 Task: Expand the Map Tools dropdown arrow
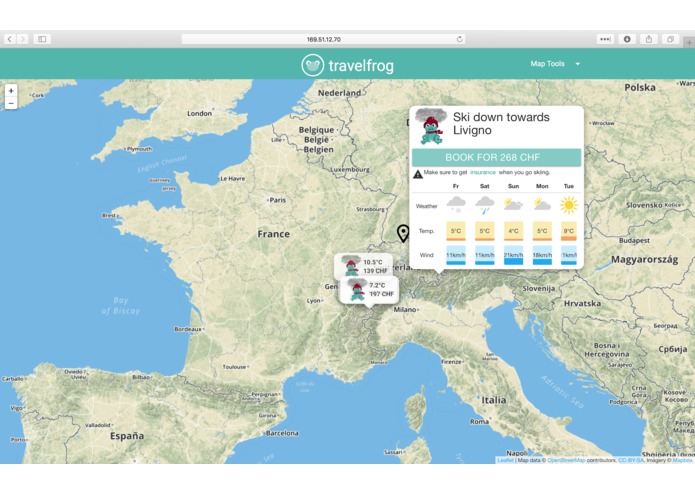(578, 64)
